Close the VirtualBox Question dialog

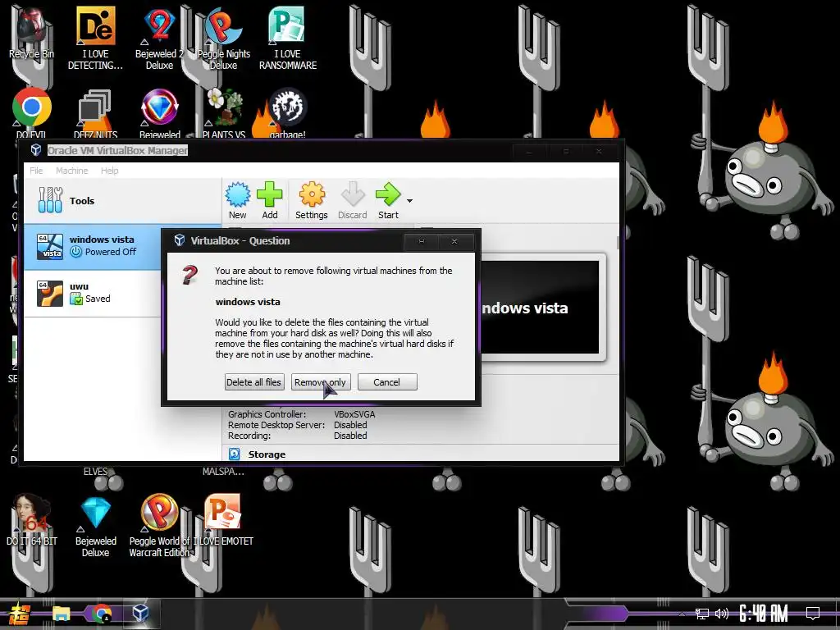click(454, 242)
